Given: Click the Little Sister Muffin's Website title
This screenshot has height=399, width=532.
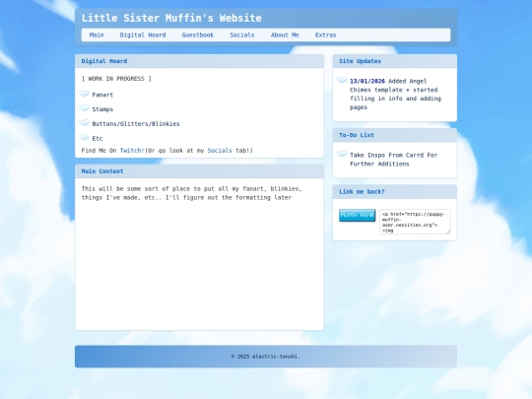Looking at the screenshot, I should coord(171,18).
